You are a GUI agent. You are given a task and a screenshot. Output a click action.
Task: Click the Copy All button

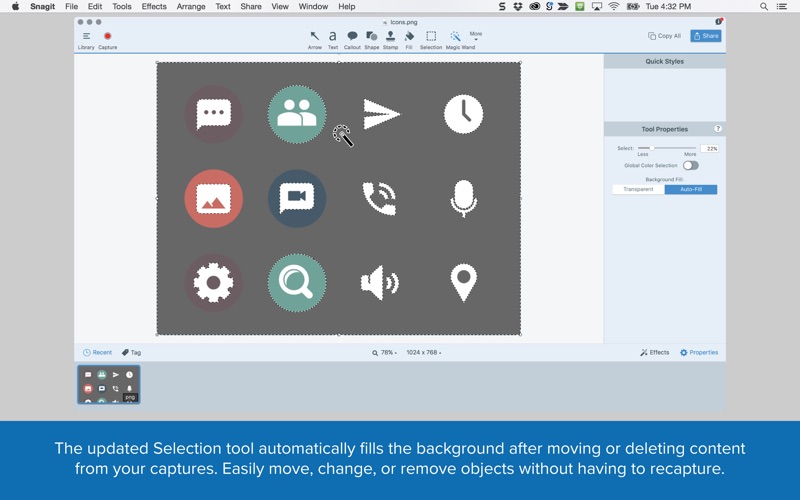click(665, 36)
